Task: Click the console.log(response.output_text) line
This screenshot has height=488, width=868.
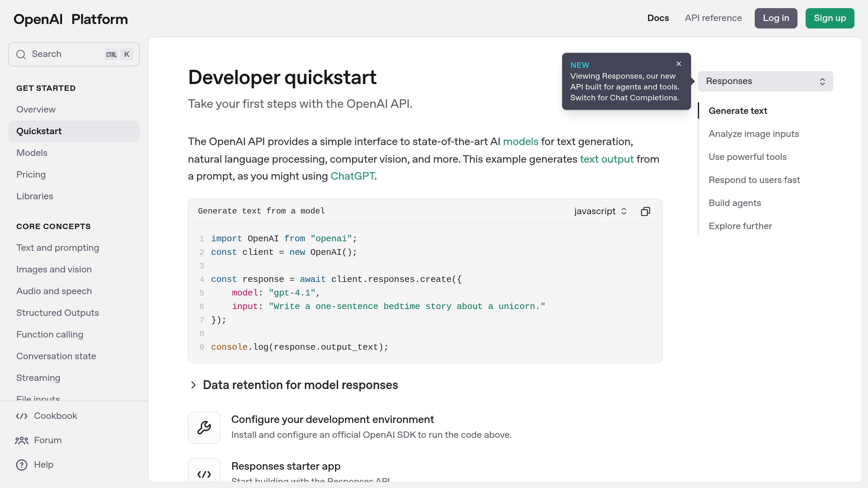Action: (299, 347)
